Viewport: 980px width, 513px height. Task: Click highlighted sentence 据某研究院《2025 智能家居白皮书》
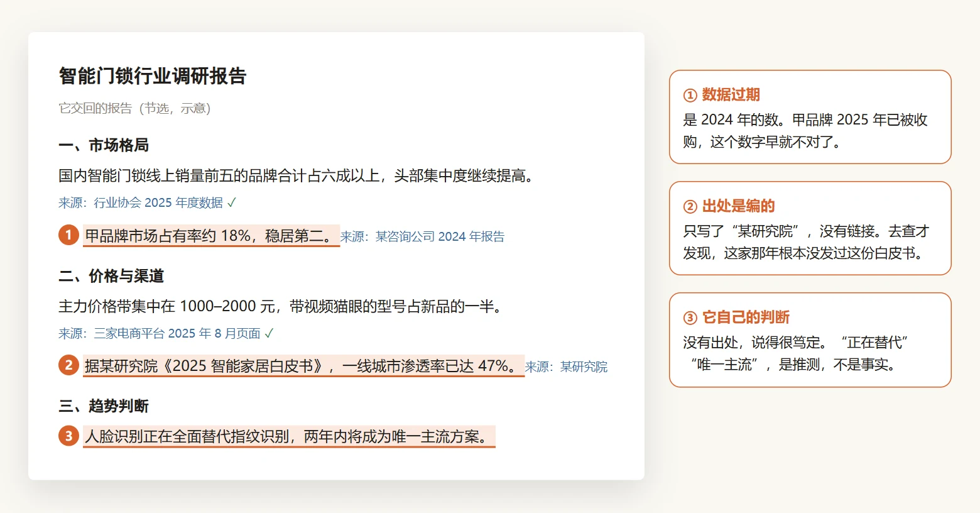coord(304,366)
